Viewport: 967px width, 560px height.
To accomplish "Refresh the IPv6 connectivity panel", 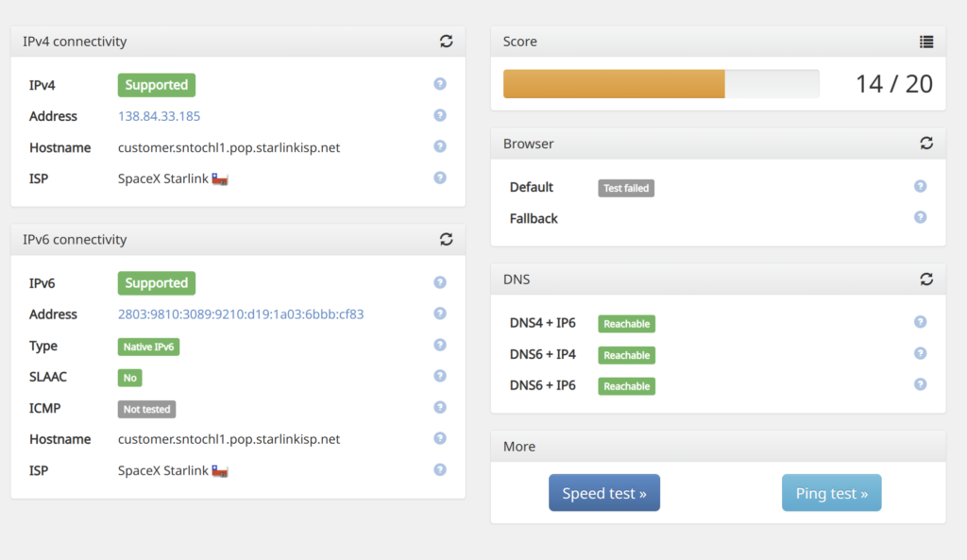I will tap(446, 239).
